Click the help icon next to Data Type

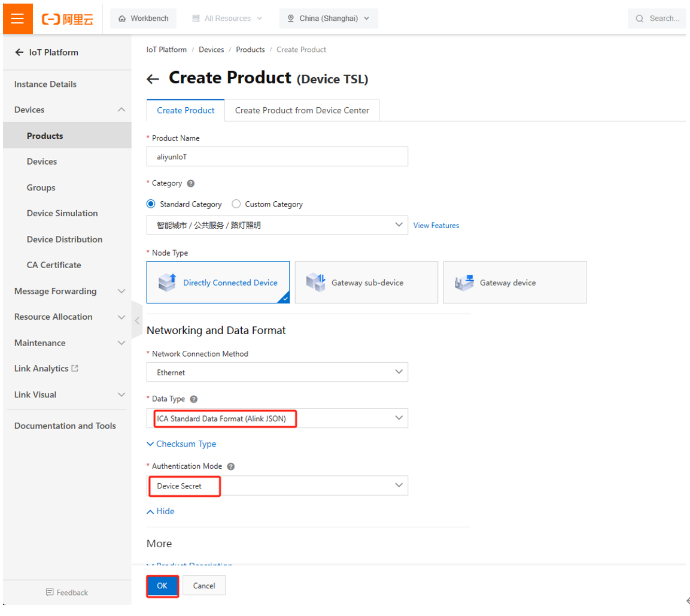(x=193, y=399)
